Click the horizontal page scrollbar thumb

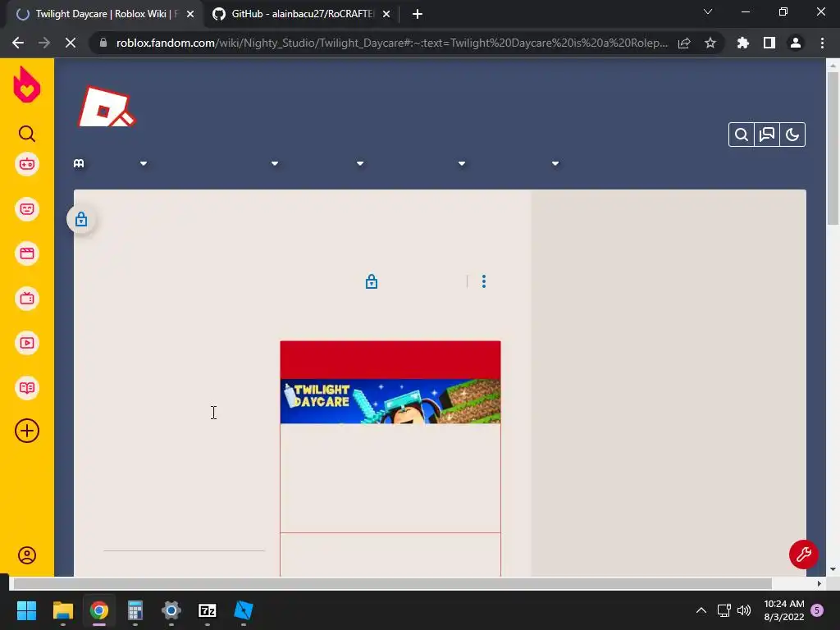[393, 583]
